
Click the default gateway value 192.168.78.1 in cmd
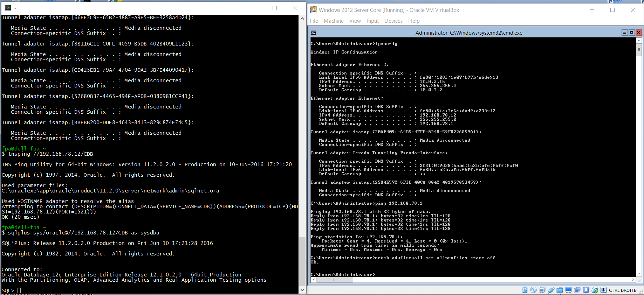click(437, 124)
